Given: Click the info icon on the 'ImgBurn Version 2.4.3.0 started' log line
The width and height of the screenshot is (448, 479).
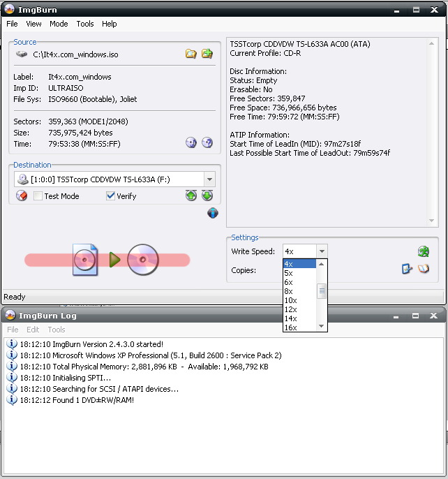Looking at the screenshot, I should tap(12, 344).
